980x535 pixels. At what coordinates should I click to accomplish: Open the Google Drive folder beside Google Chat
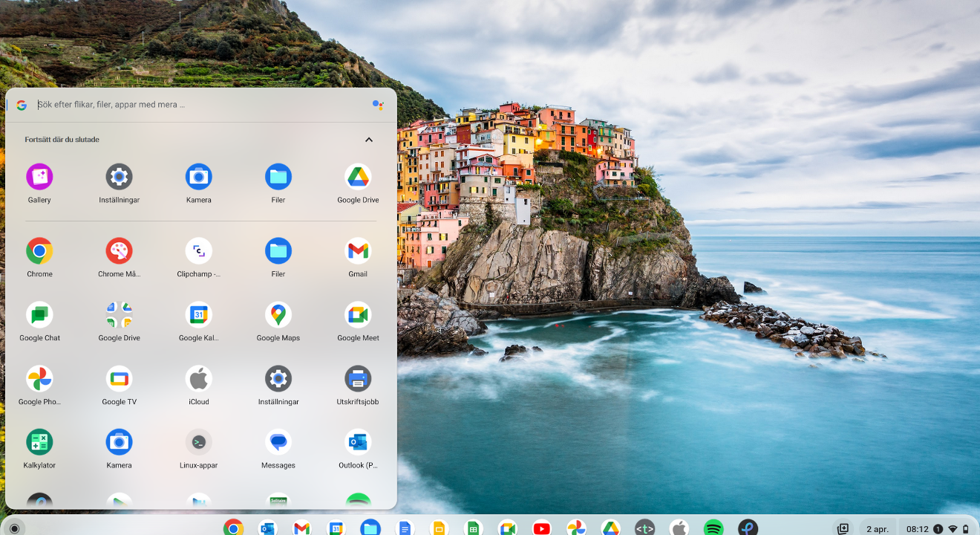click(119, 315)
